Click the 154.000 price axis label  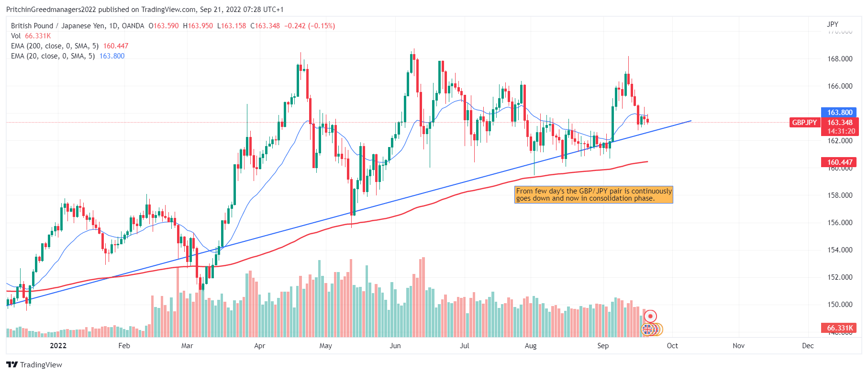pos(840,250)
